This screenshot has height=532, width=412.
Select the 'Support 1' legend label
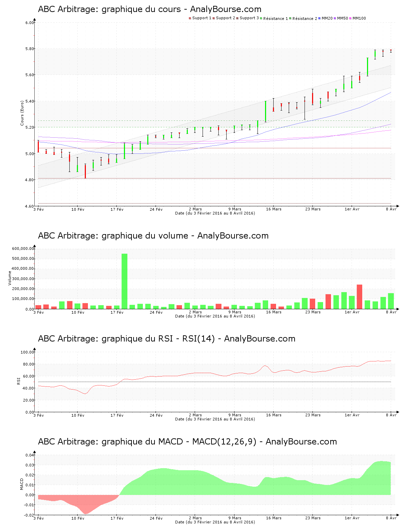point(202,18)
